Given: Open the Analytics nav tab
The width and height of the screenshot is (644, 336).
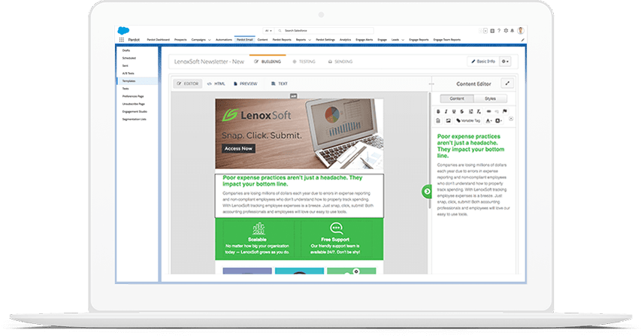Looking at the screenshot, I should [346, 40].
